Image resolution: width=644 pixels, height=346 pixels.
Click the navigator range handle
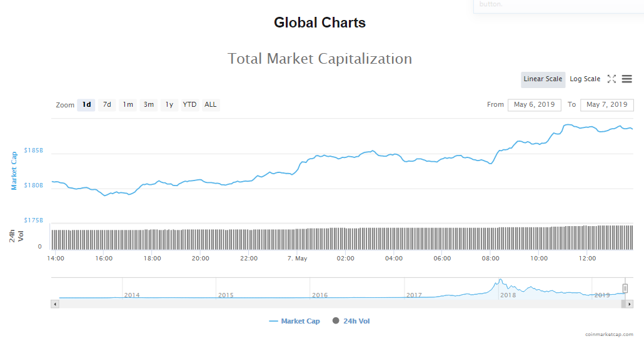click(x=625, y=288)
